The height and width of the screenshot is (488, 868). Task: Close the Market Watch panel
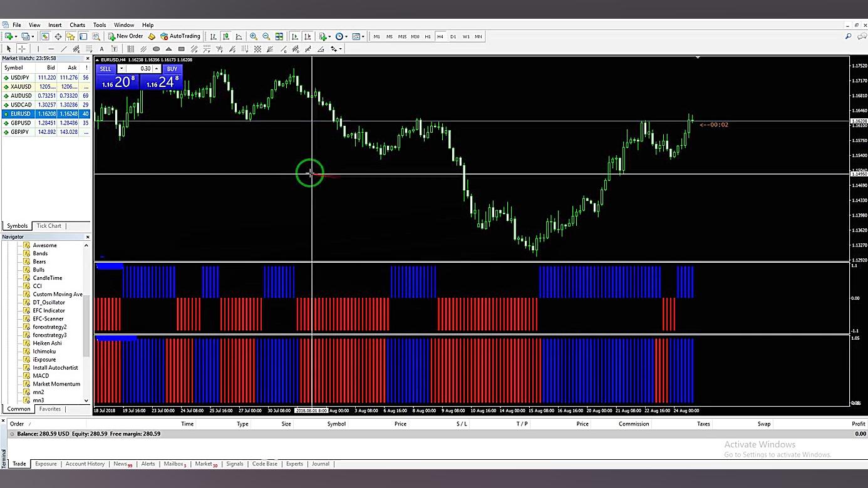pos(88,58)
